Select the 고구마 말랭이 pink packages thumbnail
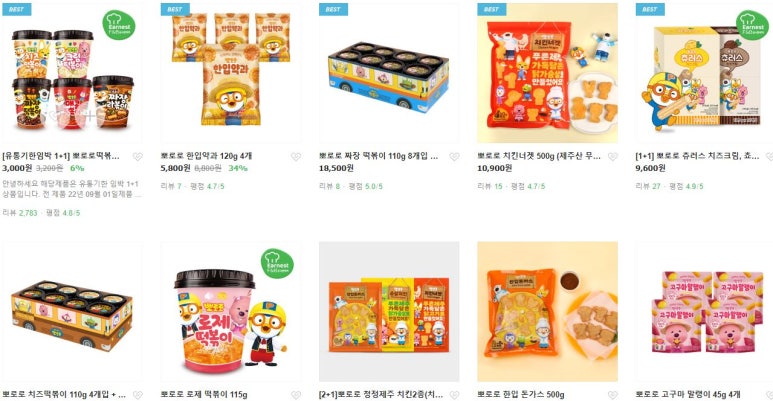773x401 pixels. point(704,311)
